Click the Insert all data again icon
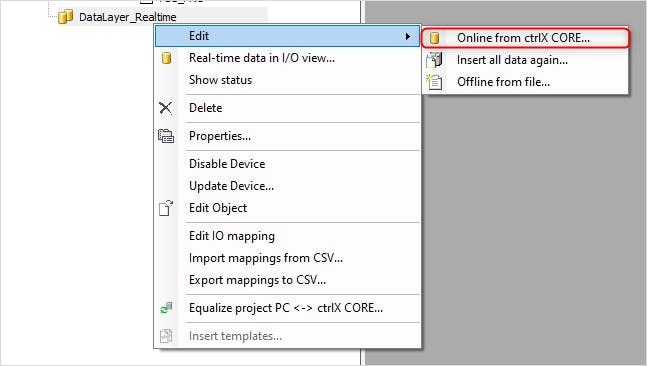 tap(434, 60)
